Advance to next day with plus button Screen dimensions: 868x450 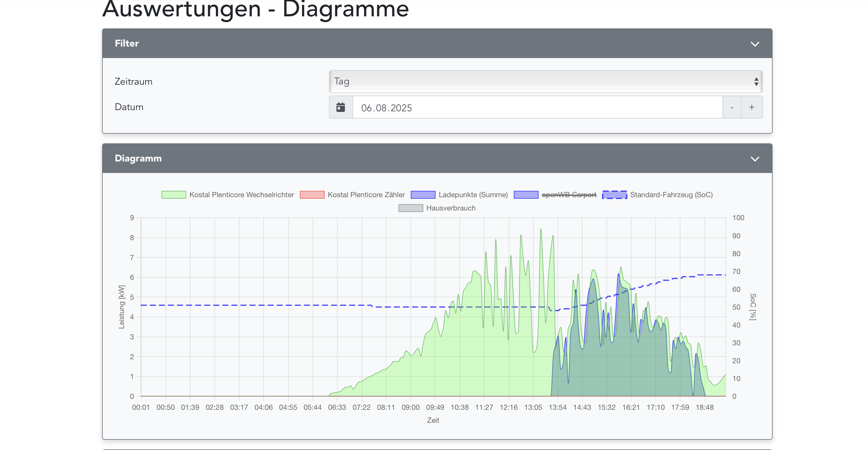(751, 107)
